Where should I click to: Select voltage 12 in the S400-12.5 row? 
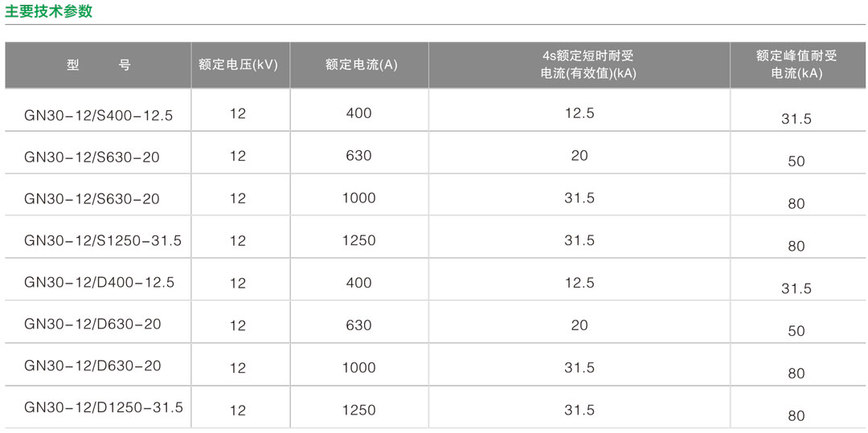click(238, 113)
